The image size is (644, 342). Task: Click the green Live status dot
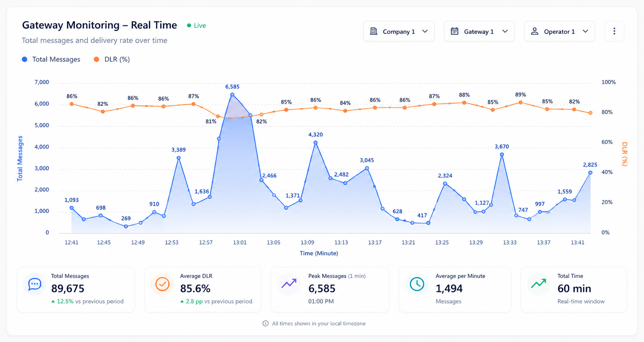(x=189, y=25)
